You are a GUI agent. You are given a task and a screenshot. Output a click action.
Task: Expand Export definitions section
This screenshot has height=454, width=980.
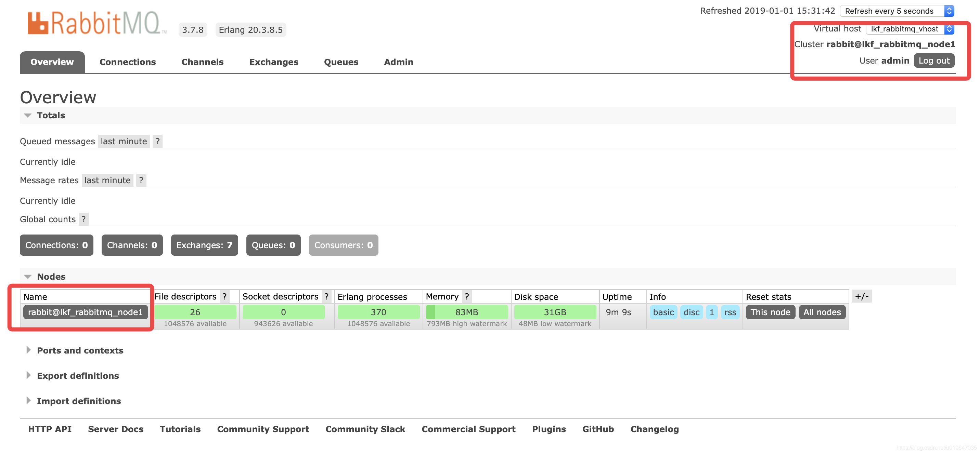pos(78,376)
